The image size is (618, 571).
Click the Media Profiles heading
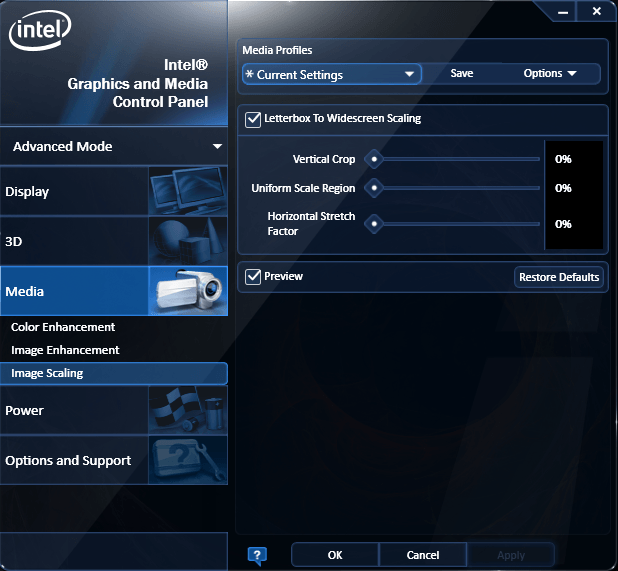(277, 50)
